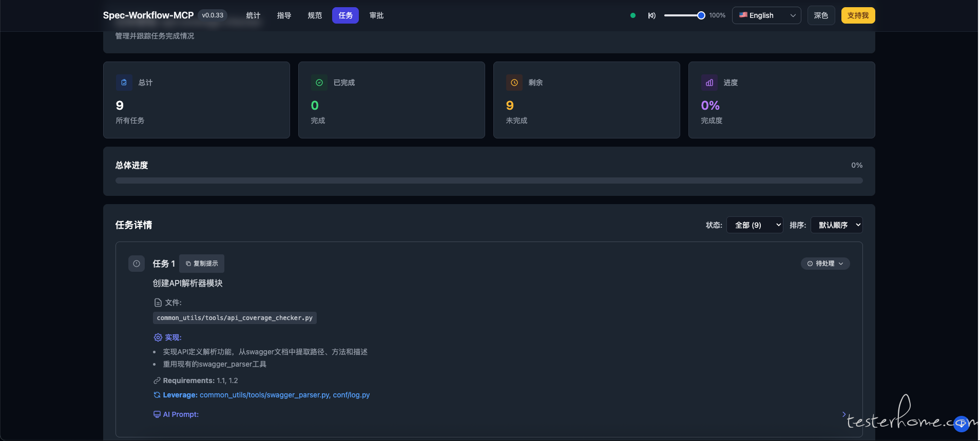The image size is (980, 441).
Task: Click the green connection status dot
Action: click(632, 15)
